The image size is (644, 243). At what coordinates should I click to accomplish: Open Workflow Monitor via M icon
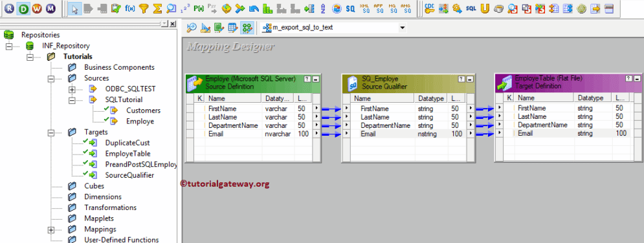pyautogui.click(x=50, y=8)
